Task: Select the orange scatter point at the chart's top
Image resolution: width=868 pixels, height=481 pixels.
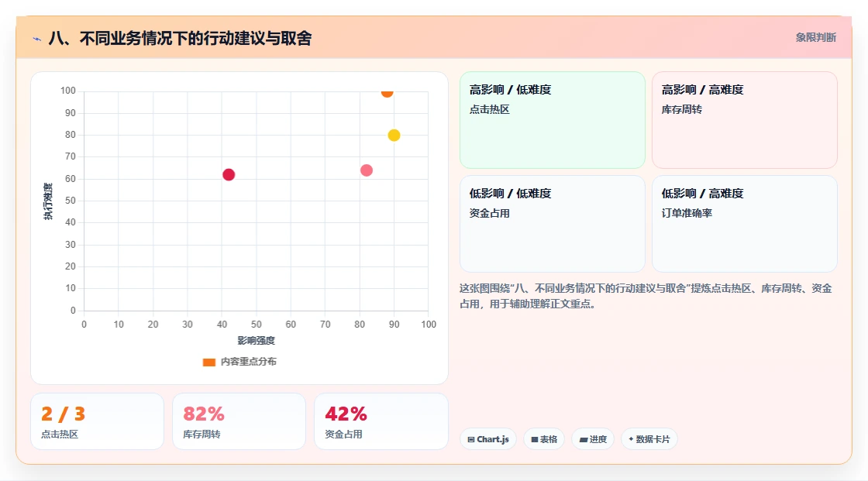Action: (x=387, y=92)
